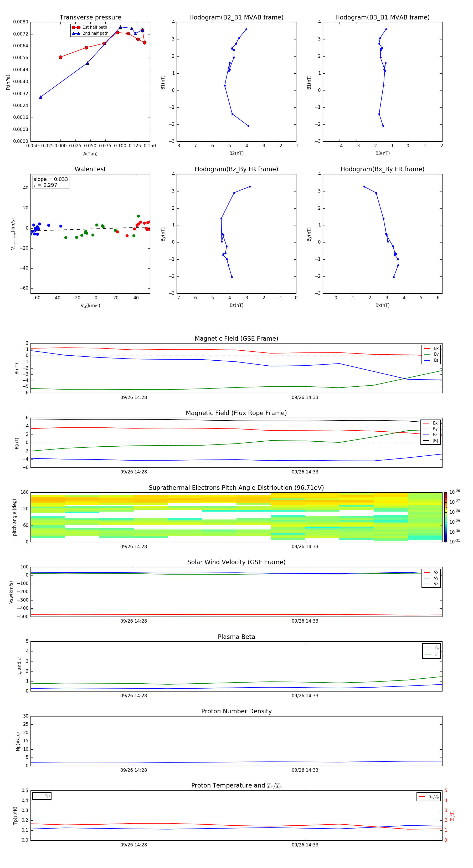Click the 'Vz' legend entry in velocity plot

click(431, 584)
